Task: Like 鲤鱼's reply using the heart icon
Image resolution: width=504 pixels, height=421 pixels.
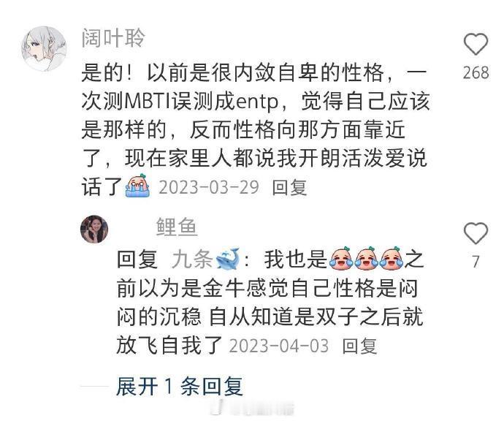Action: click(x=476, y=233)
